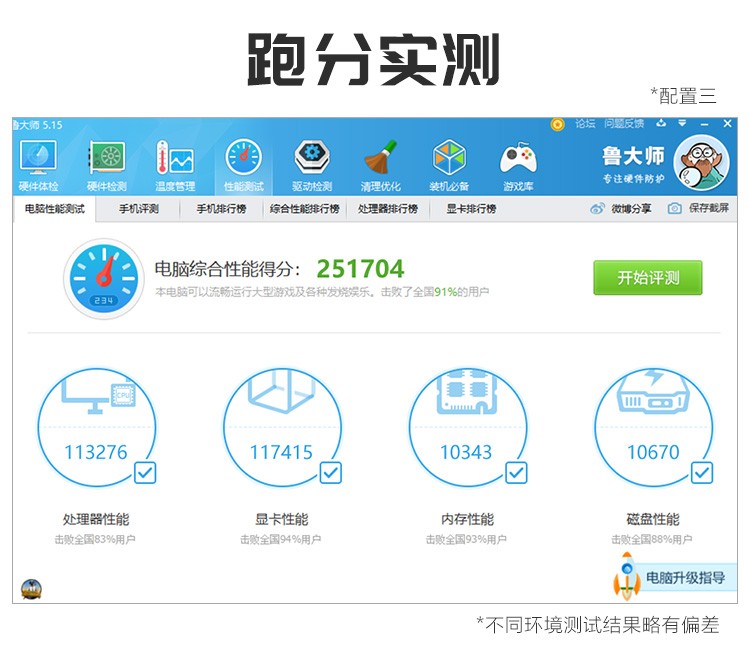Uncheck the 内存性能 test checkbox

coord(516,473)
